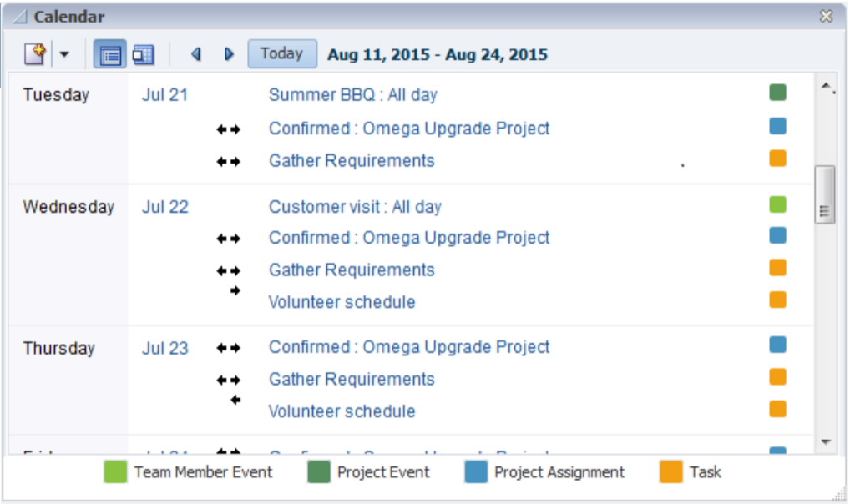850x504 pixels.
Task: Switch to list view toggle
Action: 109,55
